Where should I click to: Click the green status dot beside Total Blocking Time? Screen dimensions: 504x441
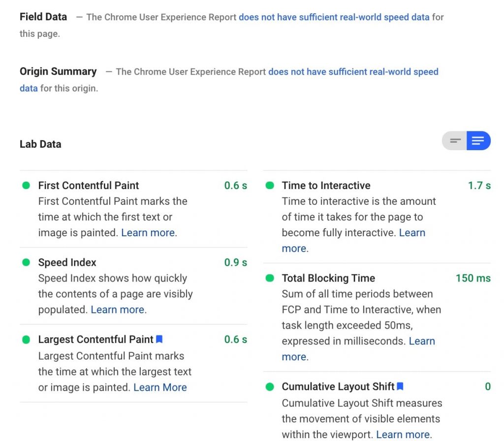[269, 278]
